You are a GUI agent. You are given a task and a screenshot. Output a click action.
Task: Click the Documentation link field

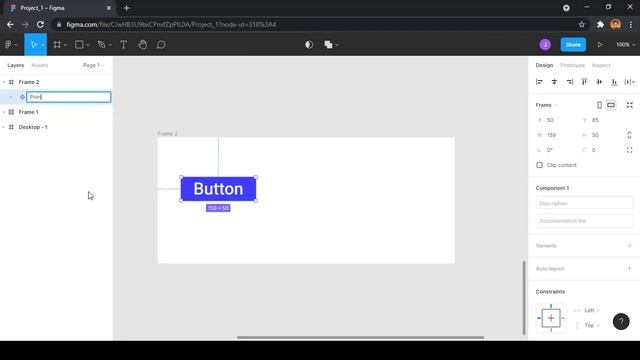point(584,221)
